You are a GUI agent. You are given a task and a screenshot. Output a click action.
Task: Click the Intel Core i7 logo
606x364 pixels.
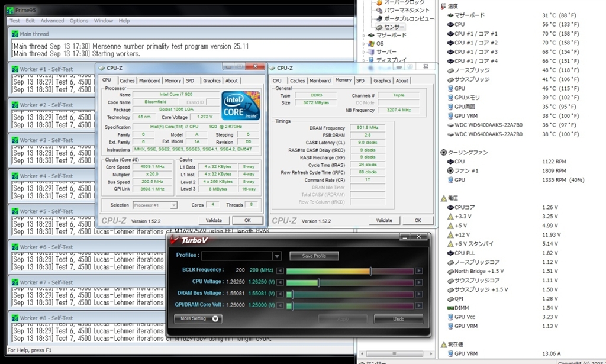(241, 106)
